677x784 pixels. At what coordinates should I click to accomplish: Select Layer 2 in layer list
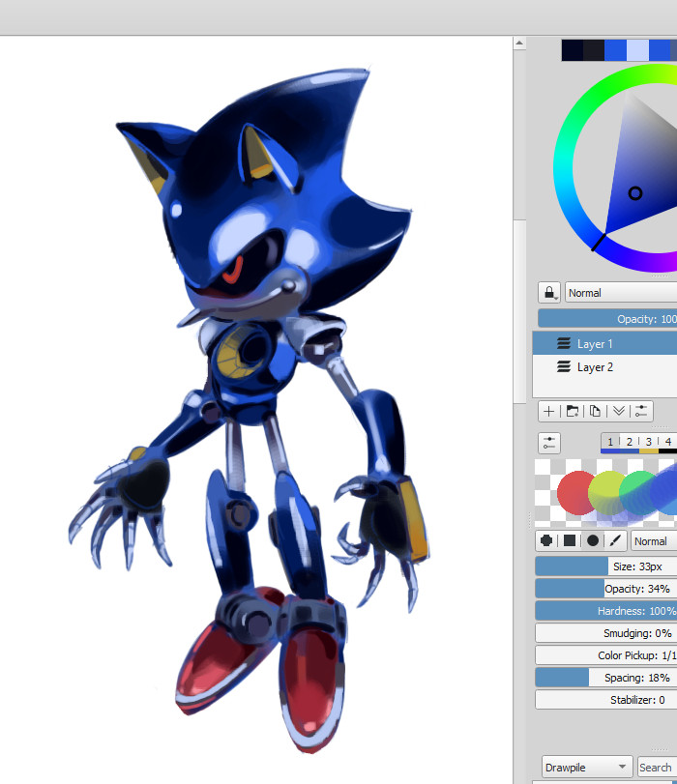[x=604, y=367]
